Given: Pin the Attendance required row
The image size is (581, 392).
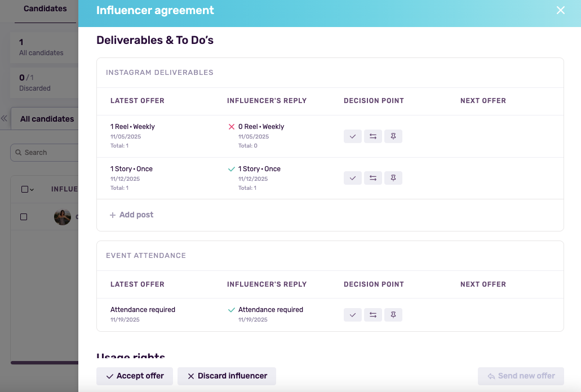Looking at the screenshot, I should pos(393,315).
